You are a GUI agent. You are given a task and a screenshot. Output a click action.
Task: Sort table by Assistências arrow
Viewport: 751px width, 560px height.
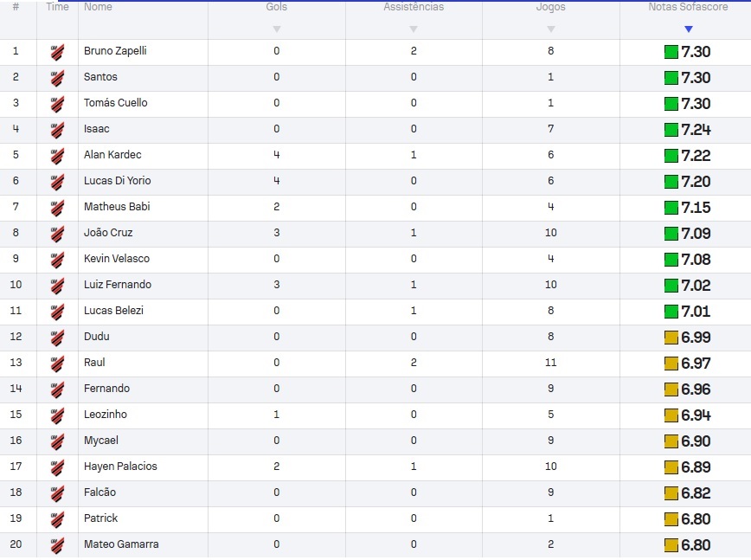[x=414, y=29]
